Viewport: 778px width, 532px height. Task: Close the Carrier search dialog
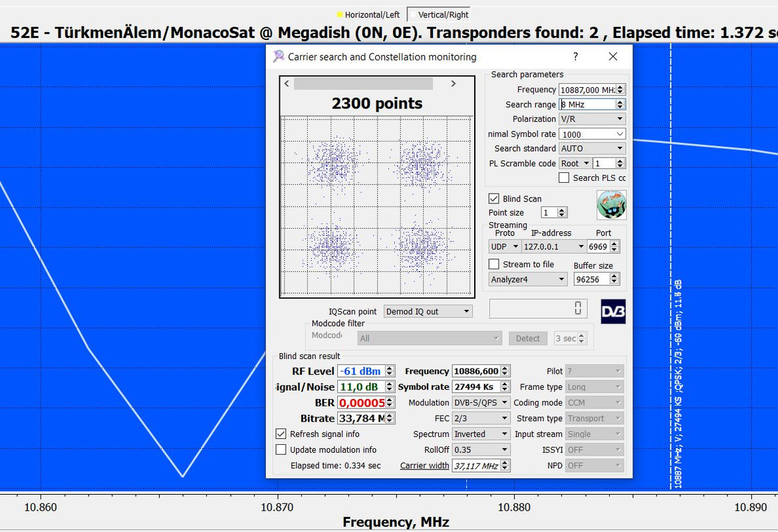point(613,57)
